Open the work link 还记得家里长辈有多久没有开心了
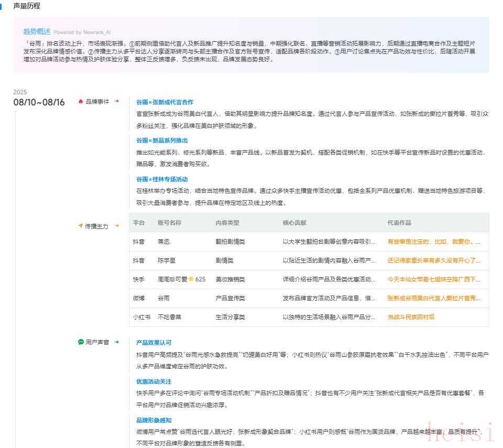This screenshot has width=503, height=448. click(x=434, y=260)
